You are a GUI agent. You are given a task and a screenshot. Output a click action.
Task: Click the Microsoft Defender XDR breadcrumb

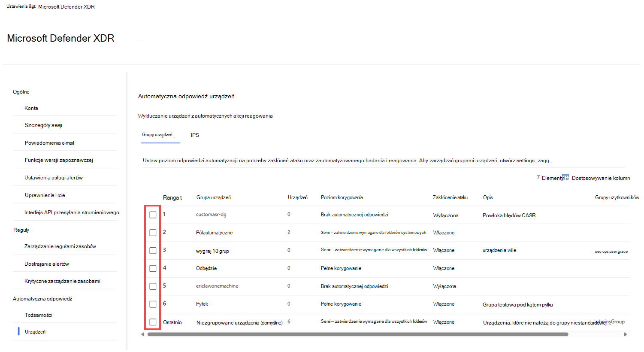(67, 7)
